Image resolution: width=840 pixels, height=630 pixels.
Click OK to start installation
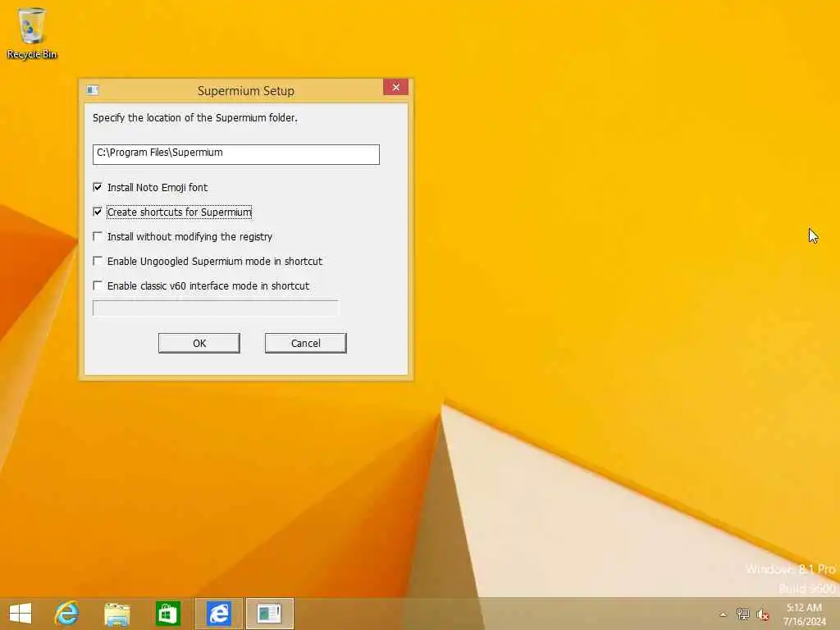(x=199, y=344)
